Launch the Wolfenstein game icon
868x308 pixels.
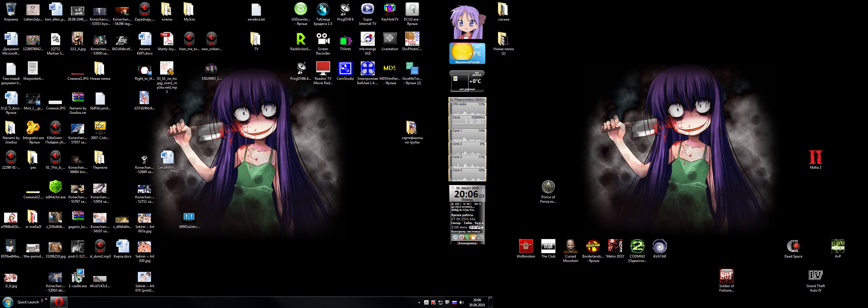pyautogui.click(x=526, y=249)
